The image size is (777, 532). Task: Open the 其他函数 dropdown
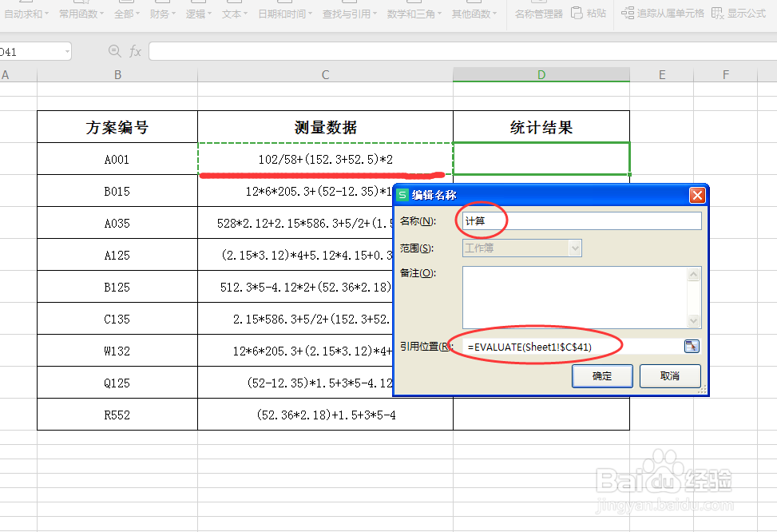click(474, 14)
